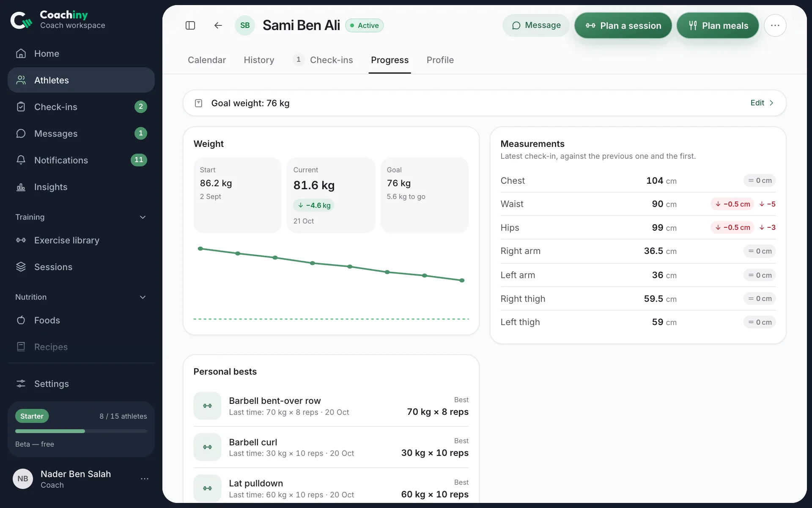The image size is (812, 508).
Task: Open Recipes in the sidebar
Action: 81,347
